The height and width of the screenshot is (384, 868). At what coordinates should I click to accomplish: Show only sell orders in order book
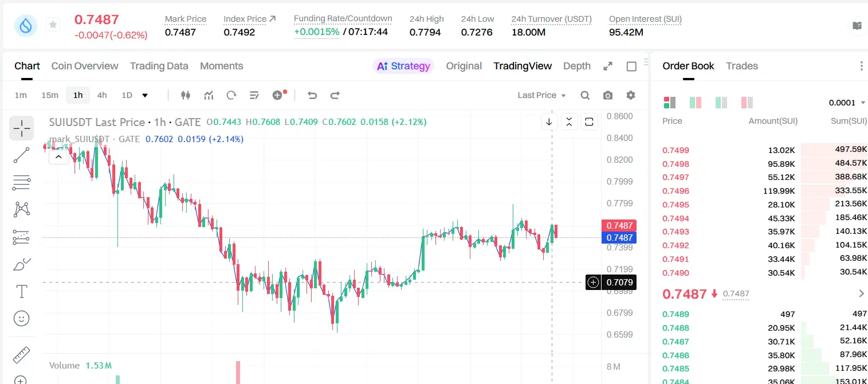pos(747,103)
